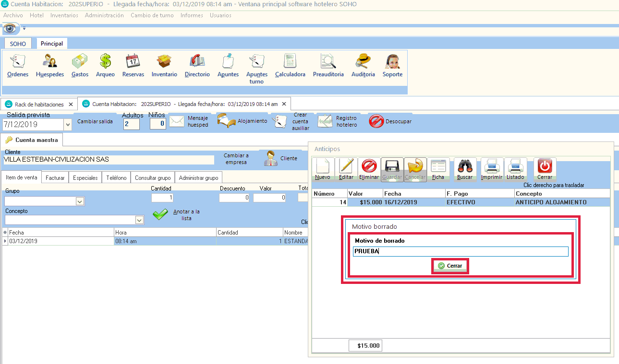
Task: Expand the Salida prevista date dropdown
Action: tap(67, 125)
